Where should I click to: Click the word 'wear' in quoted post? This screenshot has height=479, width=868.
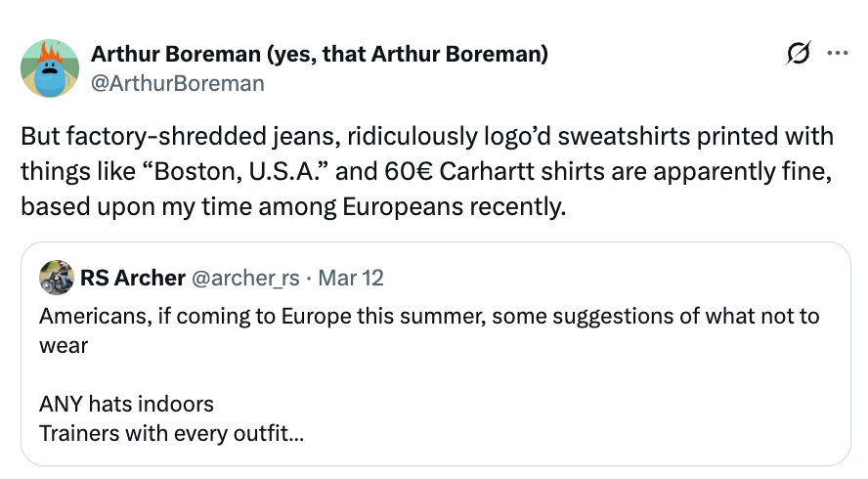(64, 345)
